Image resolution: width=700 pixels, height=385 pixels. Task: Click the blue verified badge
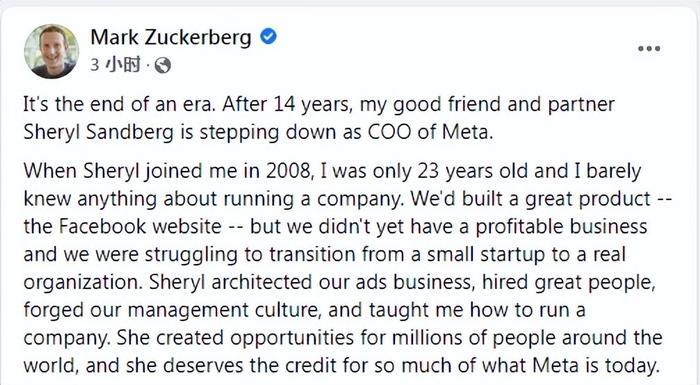coord(268,36)
